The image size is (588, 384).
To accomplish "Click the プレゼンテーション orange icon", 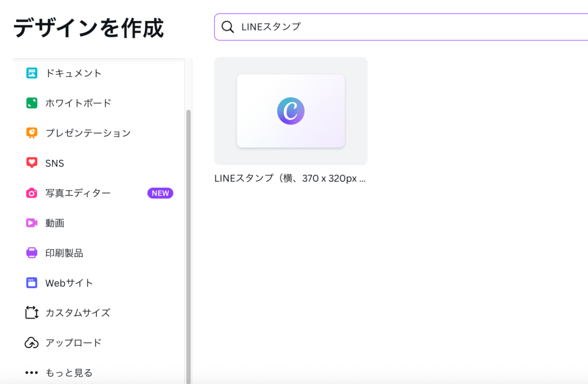I will (x=32, y=133).
